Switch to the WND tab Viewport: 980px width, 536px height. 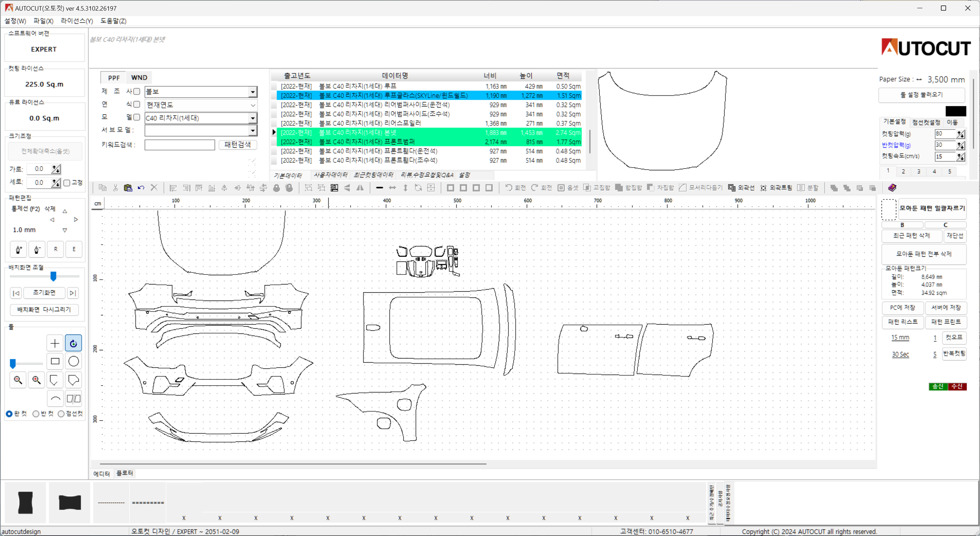tap(139, 77)
